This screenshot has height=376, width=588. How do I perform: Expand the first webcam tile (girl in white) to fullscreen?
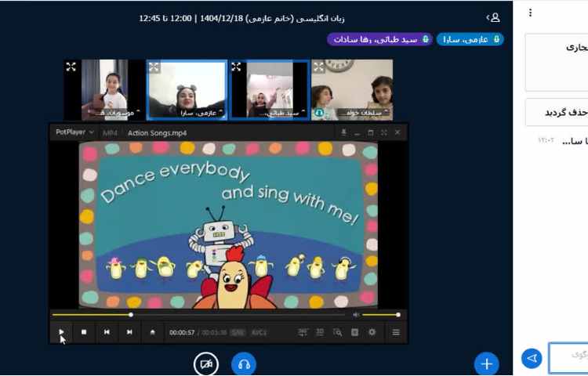[71, 67]
